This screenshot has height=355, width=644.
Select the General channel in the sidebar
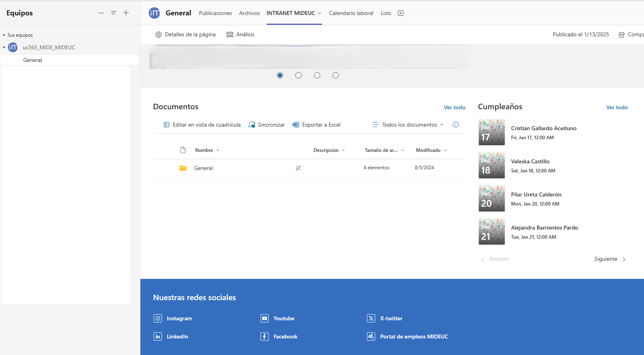click(x=69, y=60)
